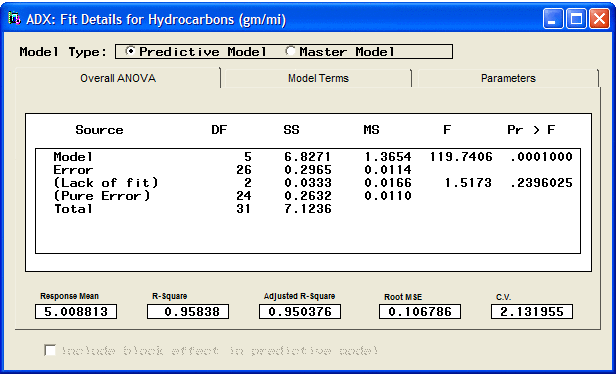Select the Master Model radio button
616x375 pixels.
[x=290, y=51]
